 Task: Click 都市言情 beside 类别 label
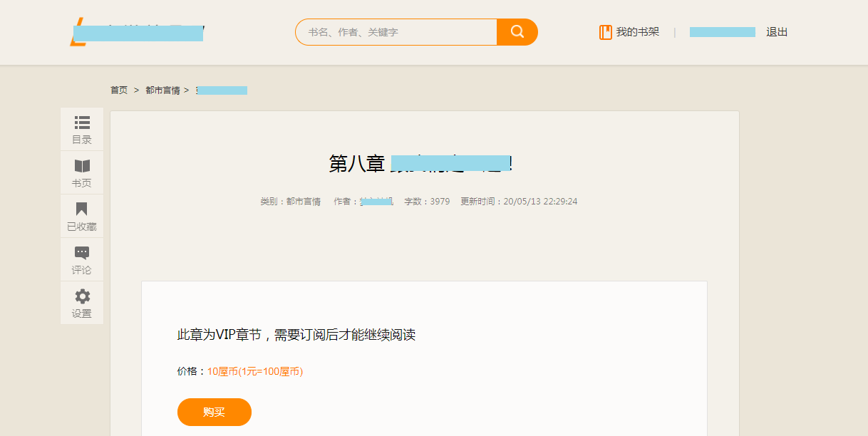(304, 202)
